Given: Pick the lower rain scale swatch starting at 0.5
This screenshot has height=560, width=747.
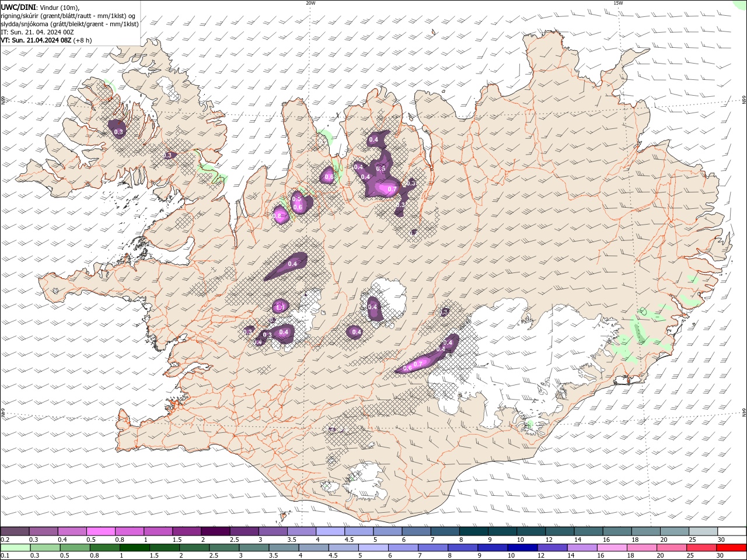Looking at the screenshot, I should [x=75, y=548].
